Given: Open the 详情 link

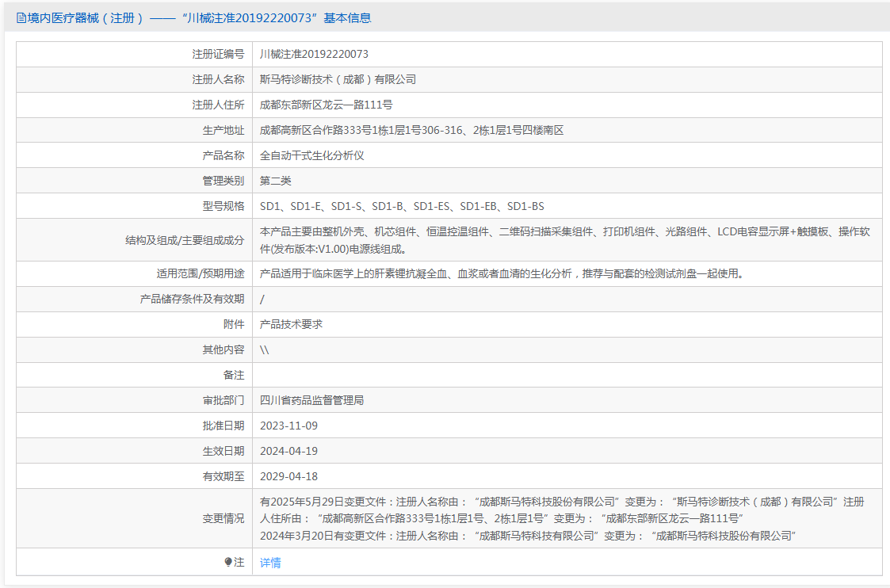Looking at the screenshot, I should tap(270, 563).
